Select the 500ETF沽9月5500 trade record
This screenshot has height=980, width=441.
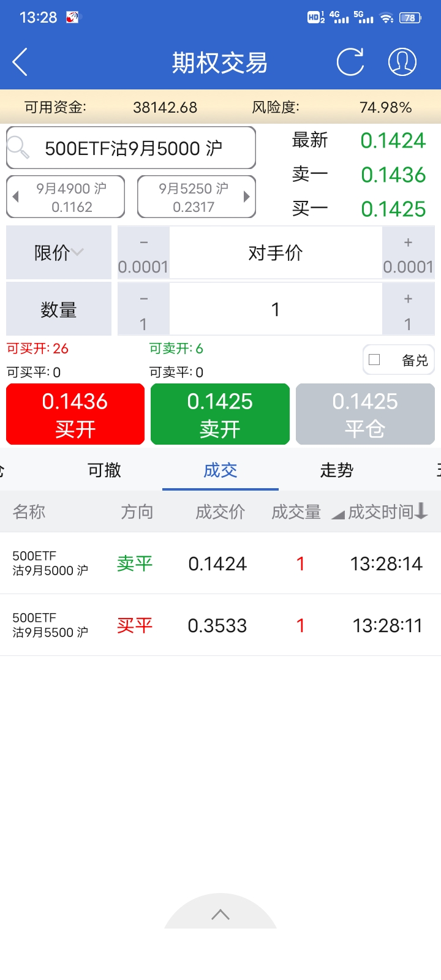[x=221, y=625]
